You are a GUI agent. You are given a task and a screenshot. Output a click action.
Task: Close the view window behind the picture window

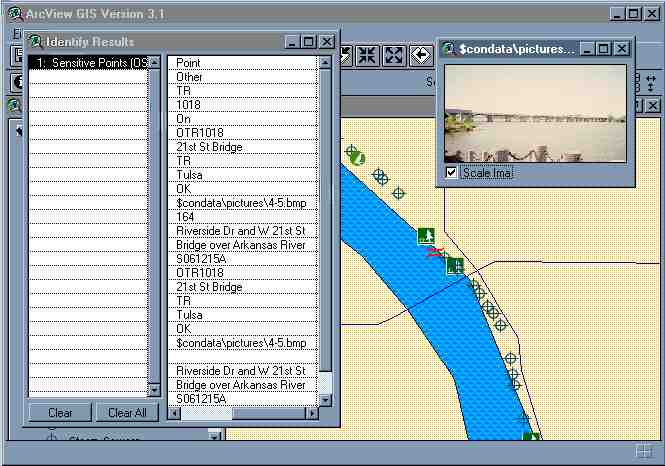coord(653,105)
